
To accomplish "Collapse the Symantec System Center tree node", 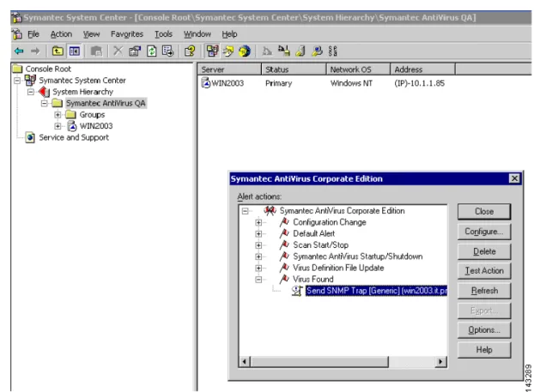I will click(17, 81).
